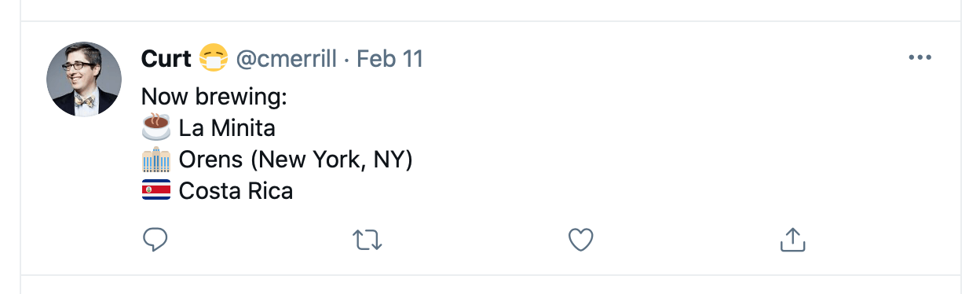Click the building emoji before Orens
The width and height of the screenshot is (980, 294).
tap(156, 159)
